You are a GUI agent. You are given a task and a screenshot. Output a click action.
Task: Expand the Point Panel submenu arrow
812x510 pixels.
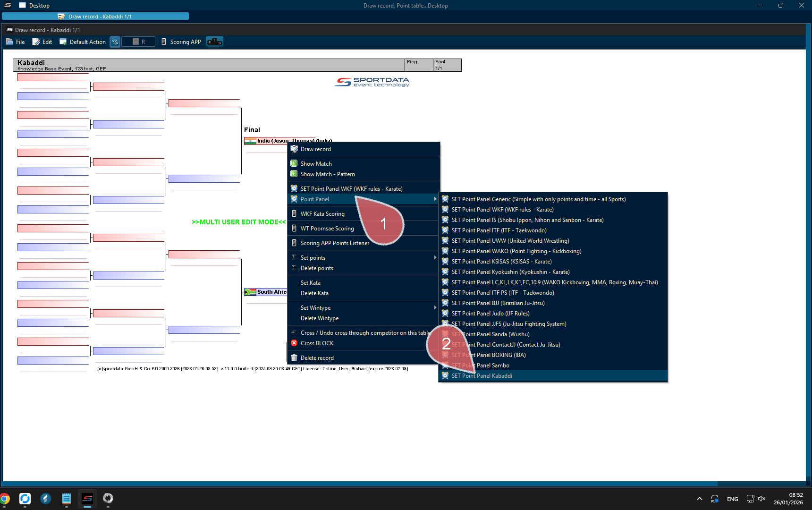pos(435,199)
